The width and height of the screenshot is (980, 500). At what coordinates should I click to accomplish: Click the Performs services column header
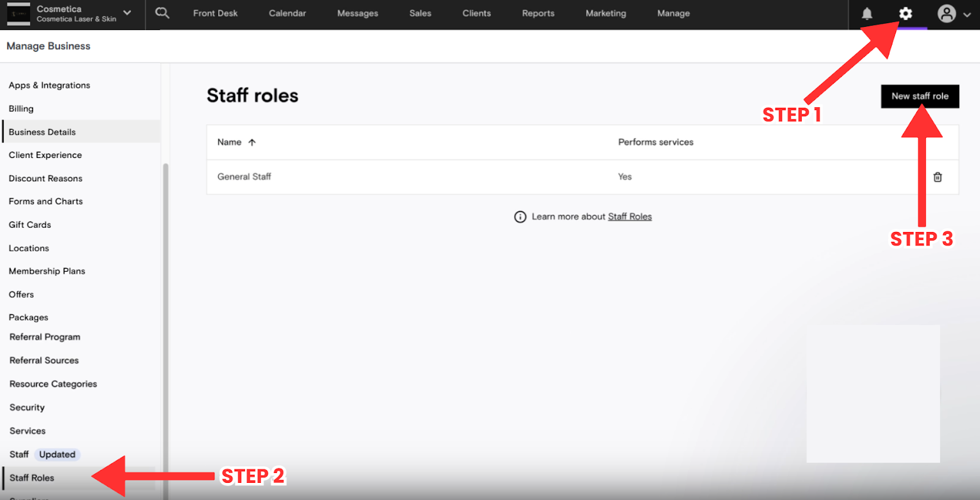click(x=655, y=142)
